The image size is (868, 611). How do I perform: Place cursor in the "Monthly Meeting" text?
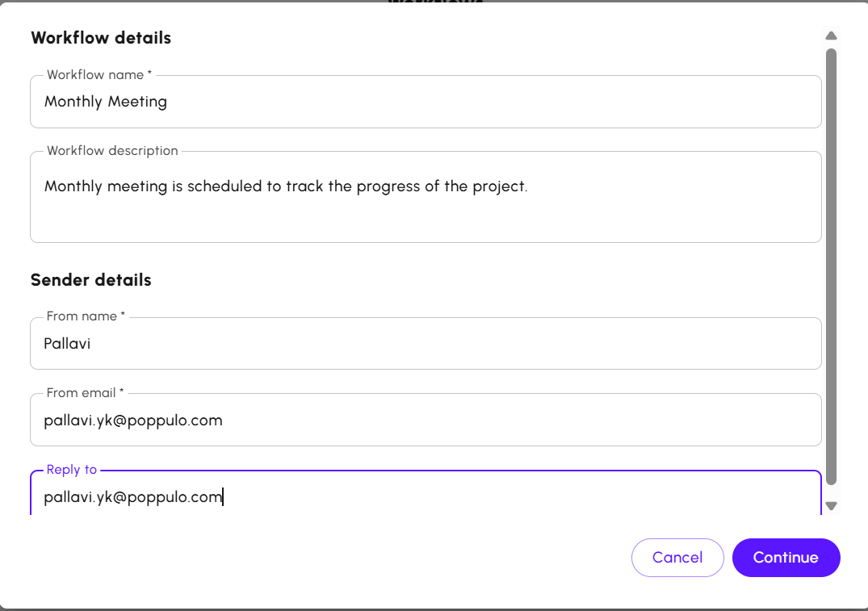pos(106,102)
